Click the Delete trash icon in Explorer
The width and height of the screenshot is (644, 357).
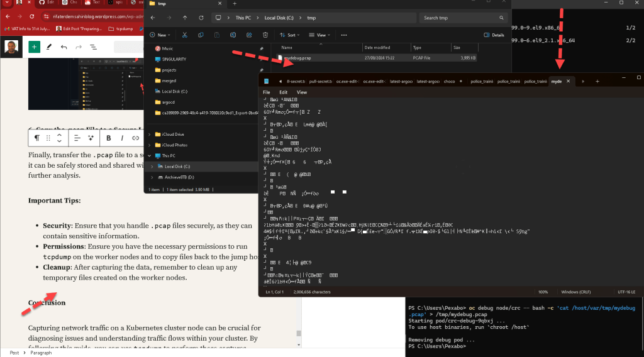265,35
